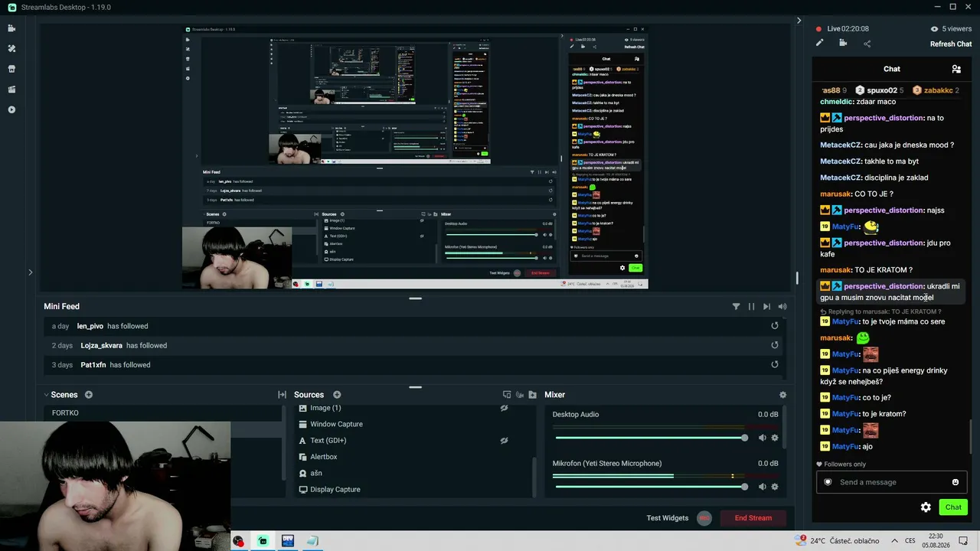The height and width of the screenshot is (551, 980).
Task: Open the Highlighter clapperboard icon in sidebar
Action: pyautogui.click(x=11, y=90)
